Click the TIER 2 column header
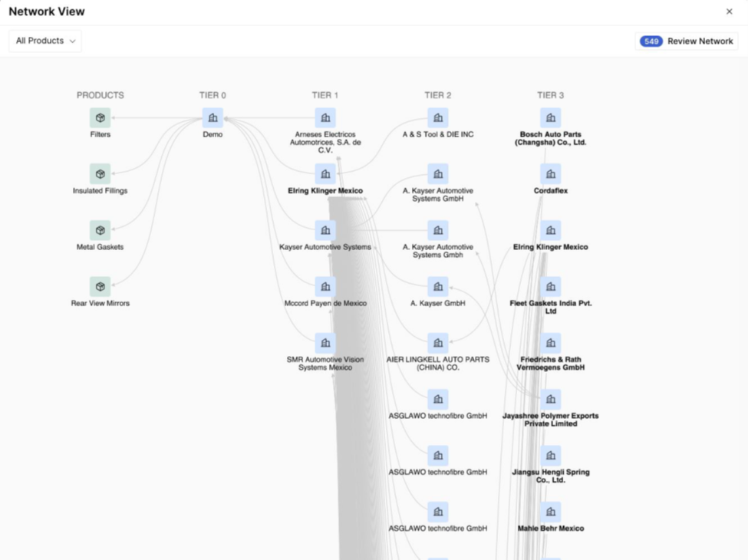Screen dimensions: 748x560 [438, 95]
